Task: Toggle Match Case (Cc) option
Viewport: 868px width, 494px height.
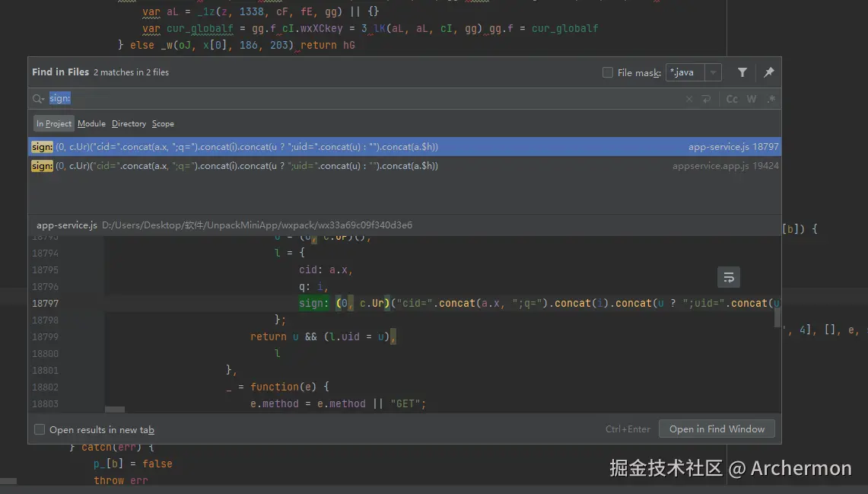Action: coord(732,99)
